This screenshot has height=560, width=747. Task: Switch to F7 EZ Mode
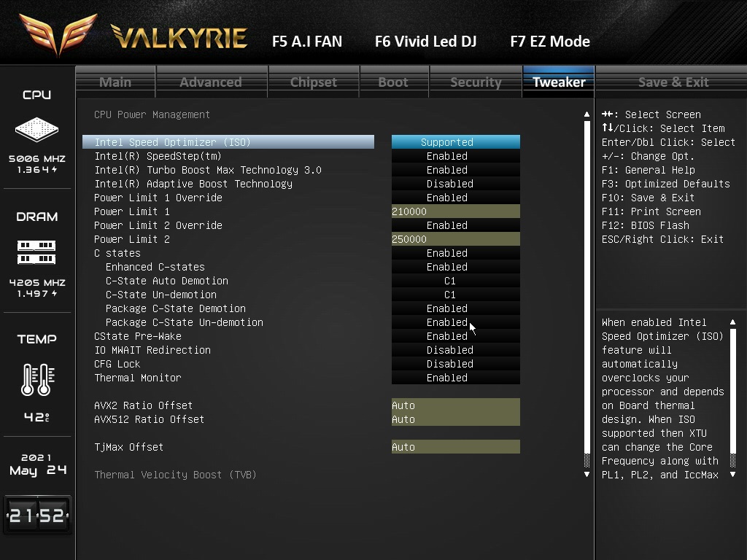pos(549,42)
